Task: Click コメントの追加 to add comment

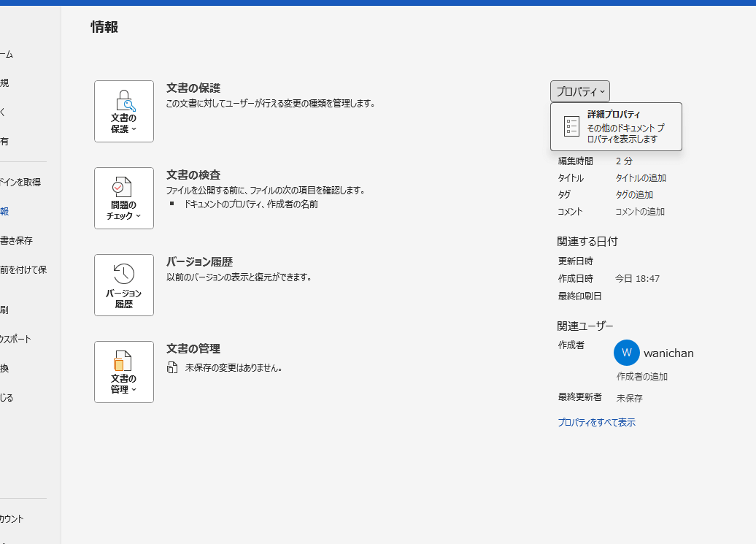Action: click(640, 212)
